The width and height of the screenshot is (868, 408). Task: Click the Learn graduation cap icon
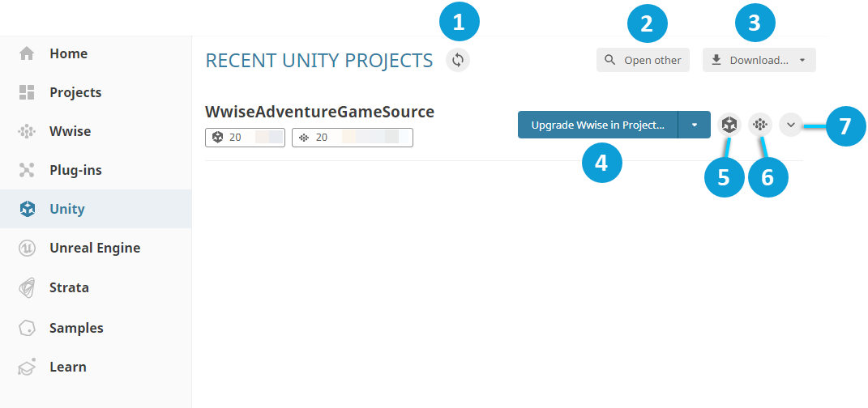(x=27, y=367)
